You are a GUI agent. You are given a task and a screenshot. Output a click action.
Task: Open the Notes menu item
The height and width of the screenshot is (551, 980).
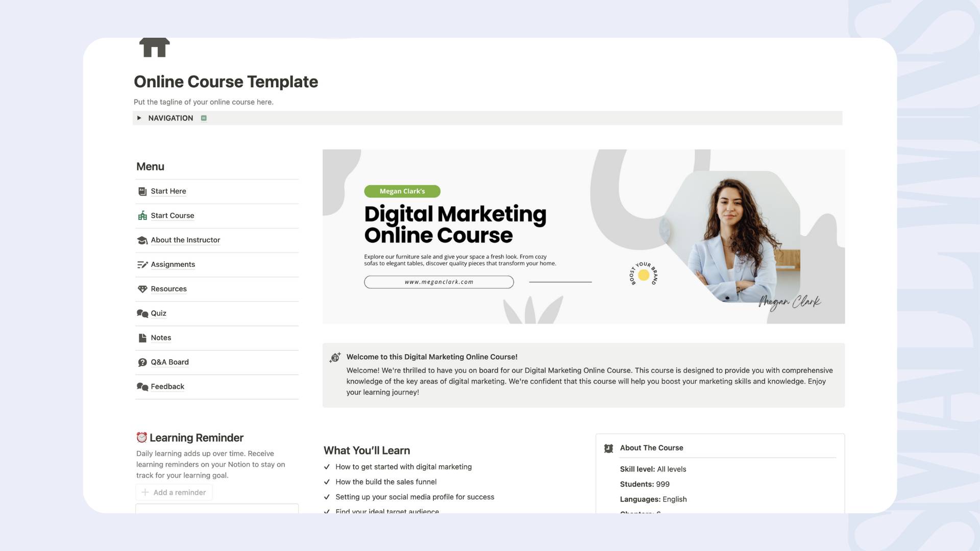click(x=161, y=338)
